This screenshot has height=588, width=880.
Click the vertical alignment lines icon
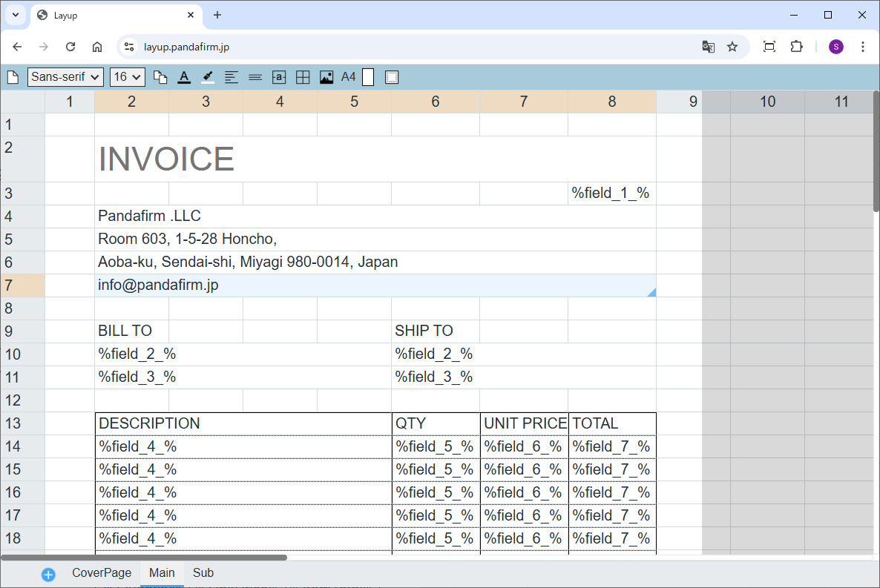point(255,77)
